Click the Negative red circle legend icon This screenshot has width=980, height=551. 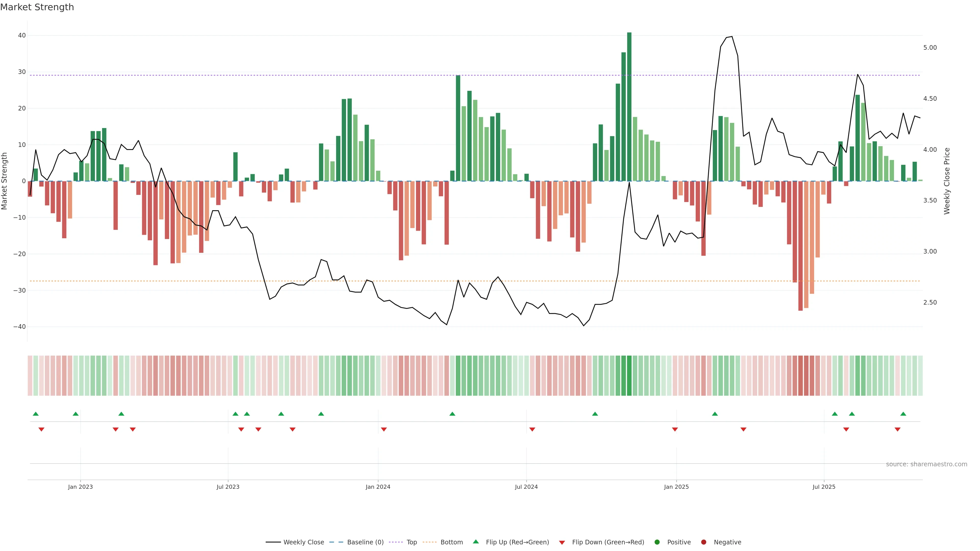(703, 542)
